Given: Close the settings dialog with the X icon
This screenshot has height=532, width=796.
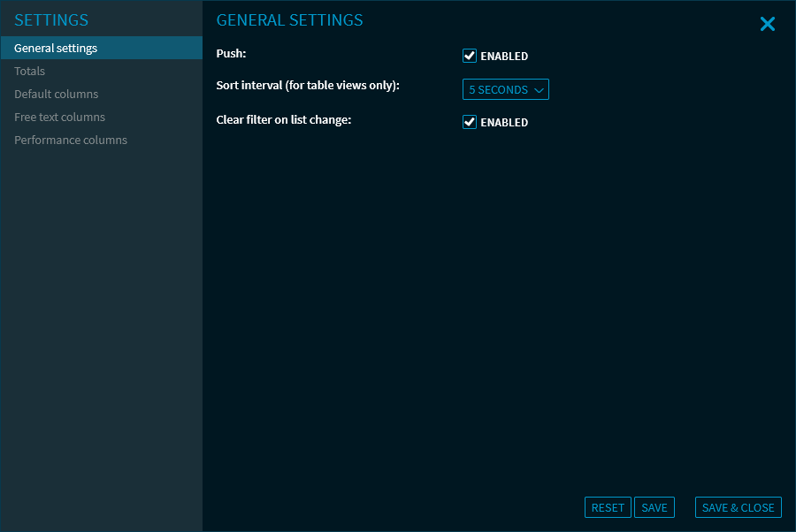Looking at the screenshot, I should click(767, 25).
